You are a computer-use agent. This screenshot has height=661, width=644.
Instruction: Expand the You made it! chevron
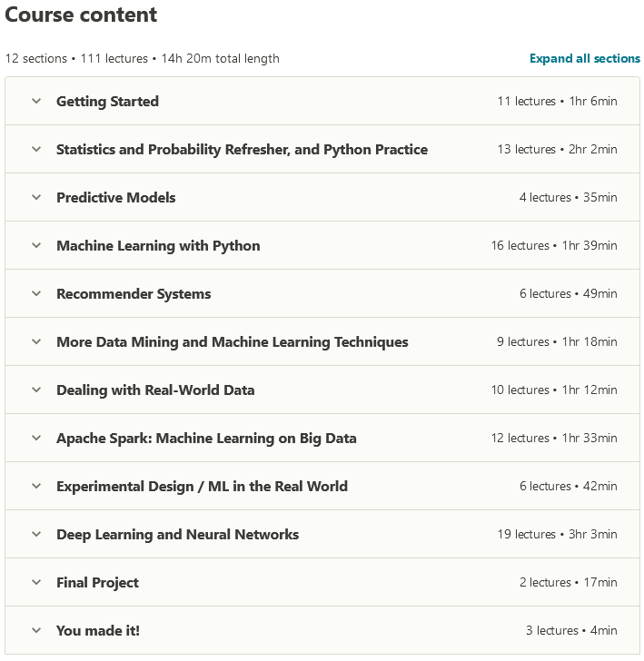(36, 630)
